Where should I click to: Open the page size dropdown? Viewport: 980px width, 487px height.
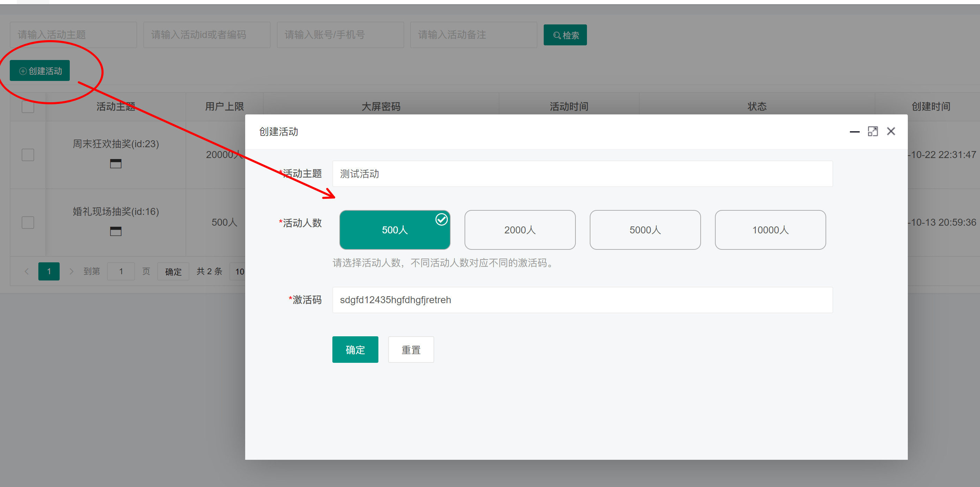(238, 271)
